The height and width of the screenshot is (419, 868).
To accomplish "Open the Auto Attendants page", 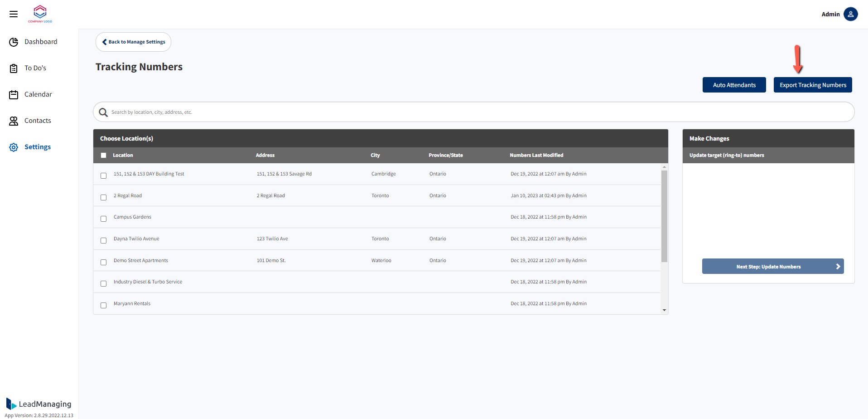I will tap(734, 85).
